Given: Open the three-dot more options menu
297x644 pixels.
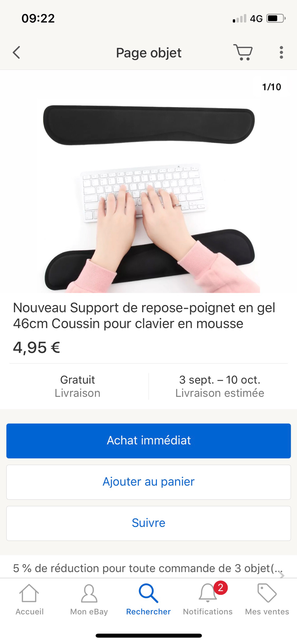Looking at the screenshot, I should click(x=281, y=53).
